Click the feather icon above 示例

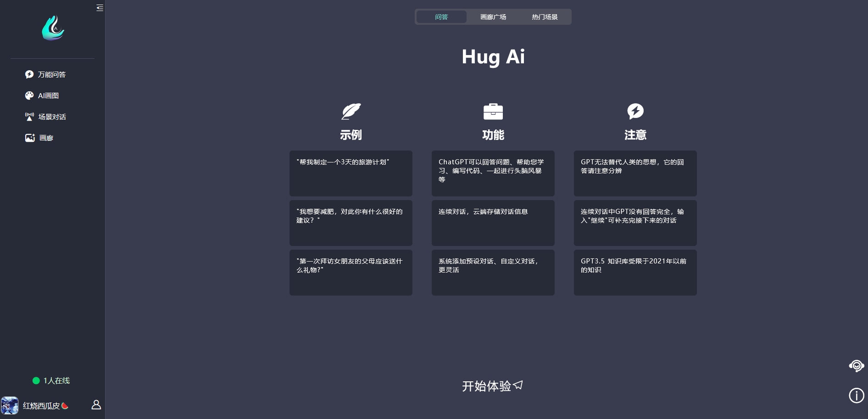point(351,111)
